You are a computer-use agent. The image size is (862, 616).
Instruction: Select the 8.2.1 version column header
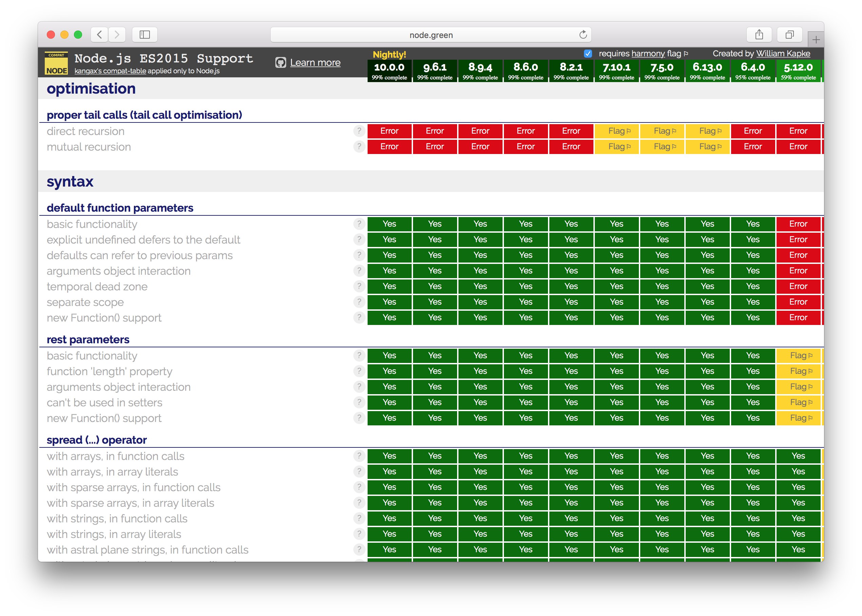coord(571,71)
